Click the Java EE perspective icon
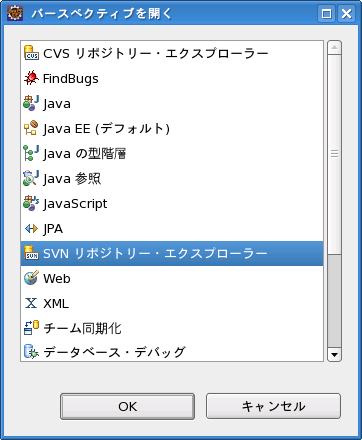Image resolution: width=362 pixels, height=440 pixels. coord(31,128)
